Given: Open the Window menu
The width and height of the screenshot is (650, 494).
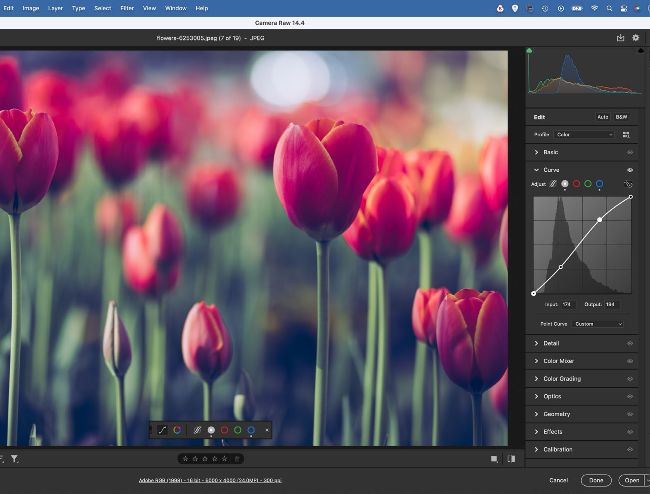Looking at the screenshot, I should (x=176, y=8).
